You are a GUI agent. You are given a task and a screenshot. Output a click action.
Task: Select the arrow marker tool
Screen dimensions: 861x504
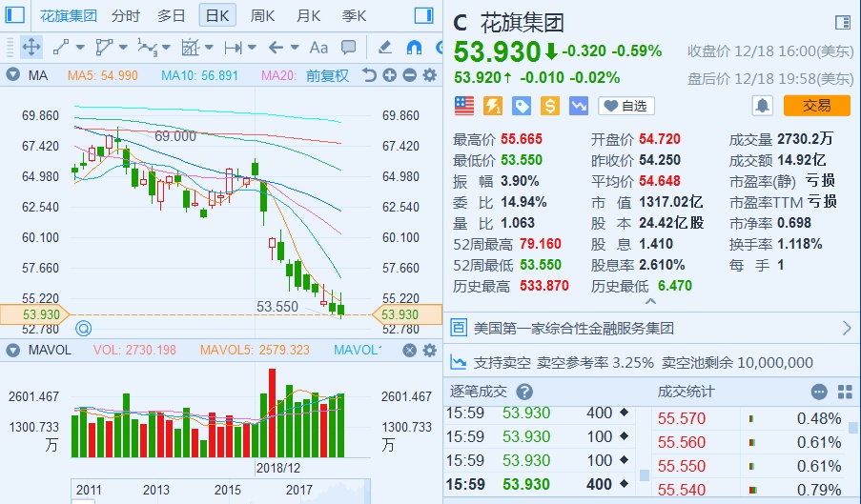point(276,48)
